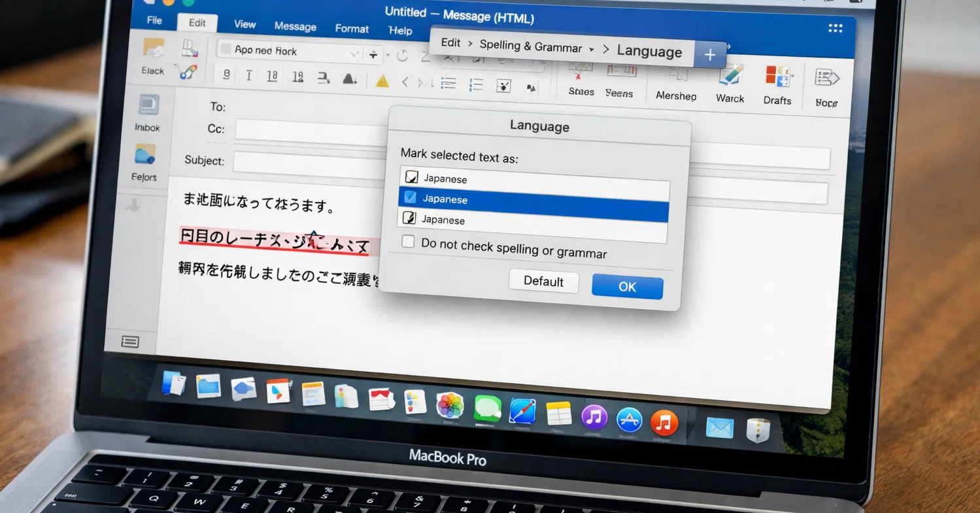The image size is (980, 513).
Task: Click the Language breadcrumb item
Action: click(x=649, y=52)
